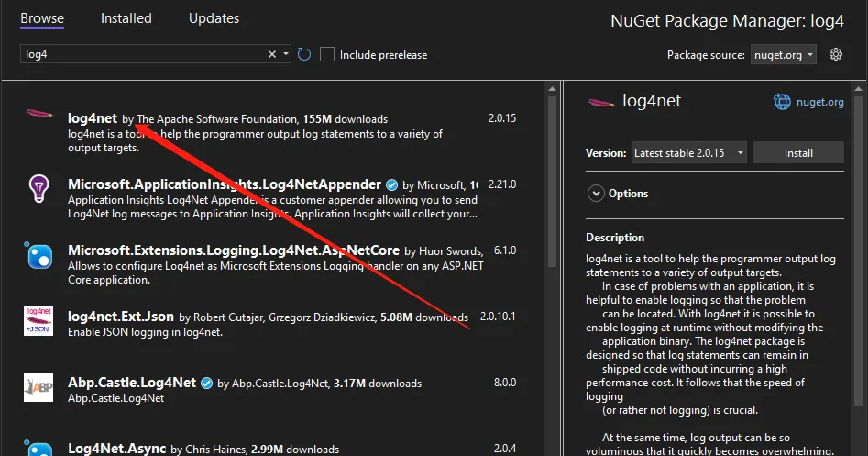This screenshot has width=868, height=456.
Task: Click the Description heading
Action: pos(615,238)
